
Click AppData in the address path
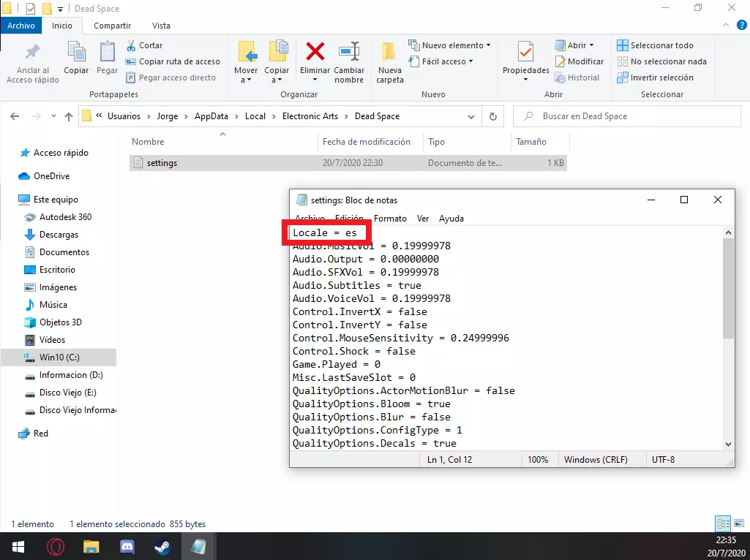click(x=211, y=116)
